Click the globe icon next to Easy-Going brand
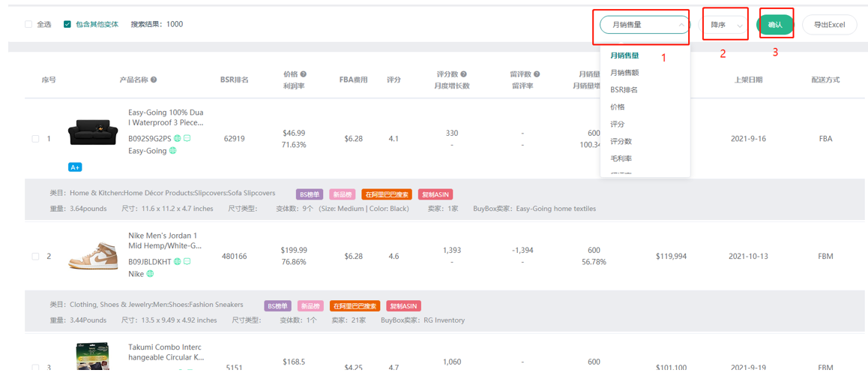 coord(173,151)
